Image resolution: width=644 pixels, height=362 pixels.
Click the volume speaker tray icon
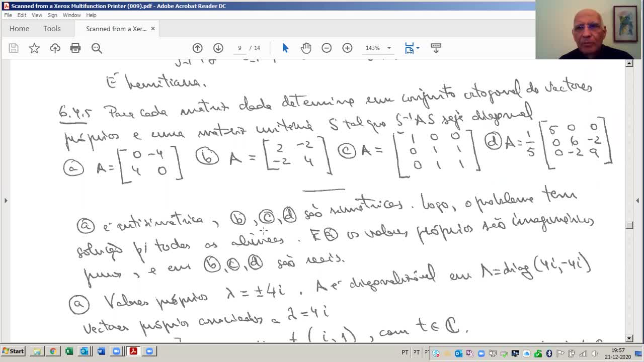tap(595, 353)
